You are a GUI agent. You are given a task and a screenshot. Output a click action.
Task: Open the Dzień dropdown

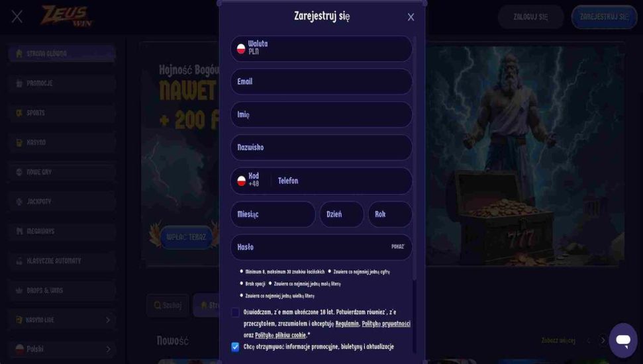point(342,214)
